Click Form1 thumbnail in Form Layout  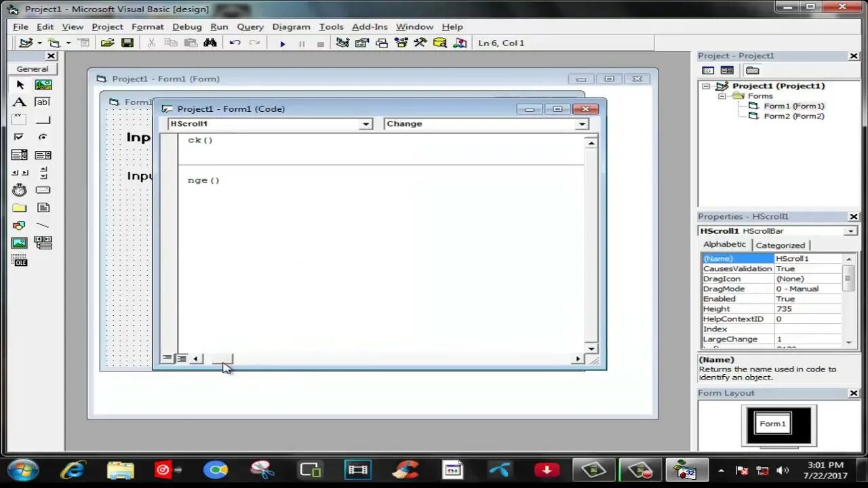click(772, 424)
